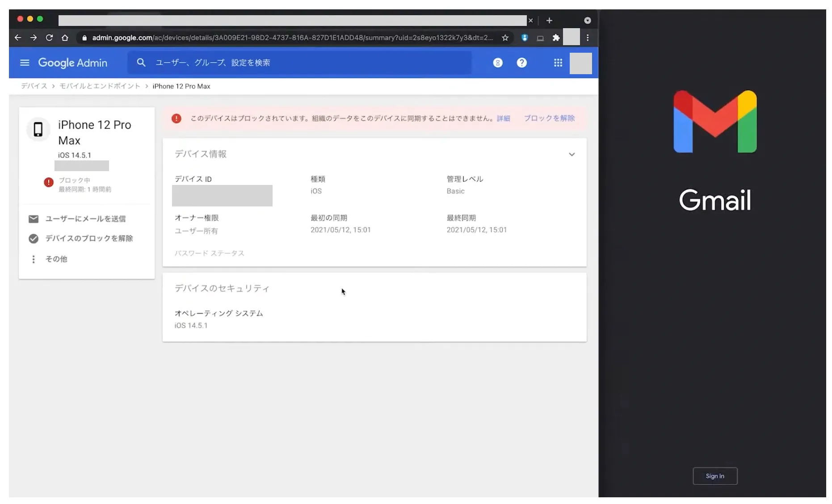Click the デバイスのセキュリティ section header
Image resolution: width=832 pixels, height=504 pixels.
(x=222, y=288)
